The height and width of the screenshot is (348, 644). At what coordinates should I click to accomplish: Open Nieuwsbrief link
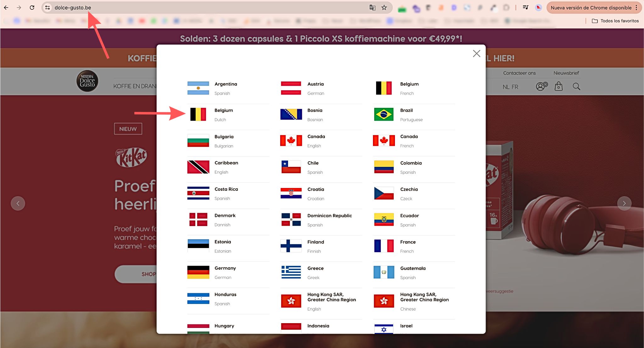pyautogui.click(x=566, y=73)
